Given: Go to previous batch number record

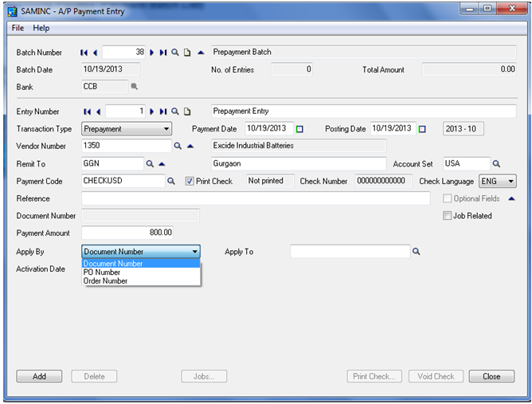Looking at the screenshot, I should coord(95,53).
